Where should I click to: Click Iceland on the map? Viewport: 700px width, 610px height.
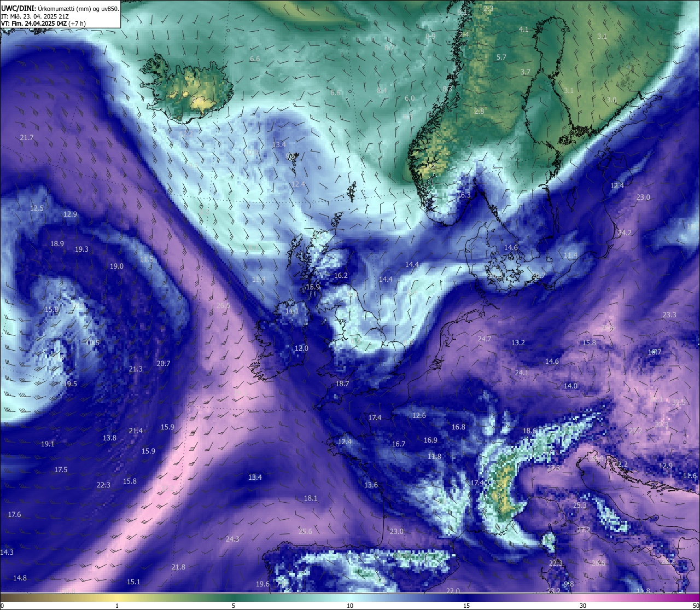pos(186,88)
